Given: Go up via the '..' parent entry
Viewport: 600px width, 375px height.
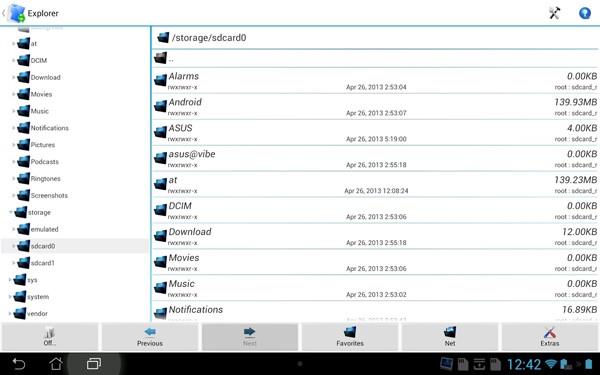Looking at the screenshot, I should [x=375, y=59].
